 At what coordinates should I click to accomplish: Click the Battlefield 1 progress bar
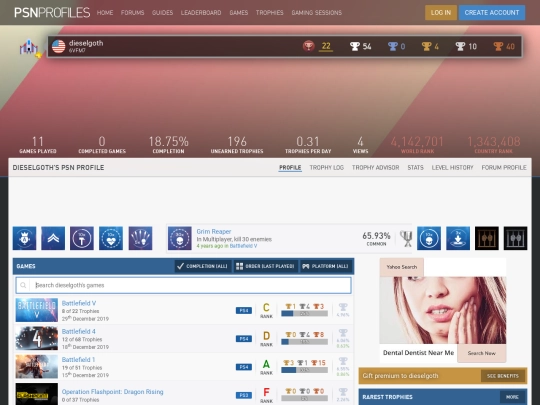[304, 370]
